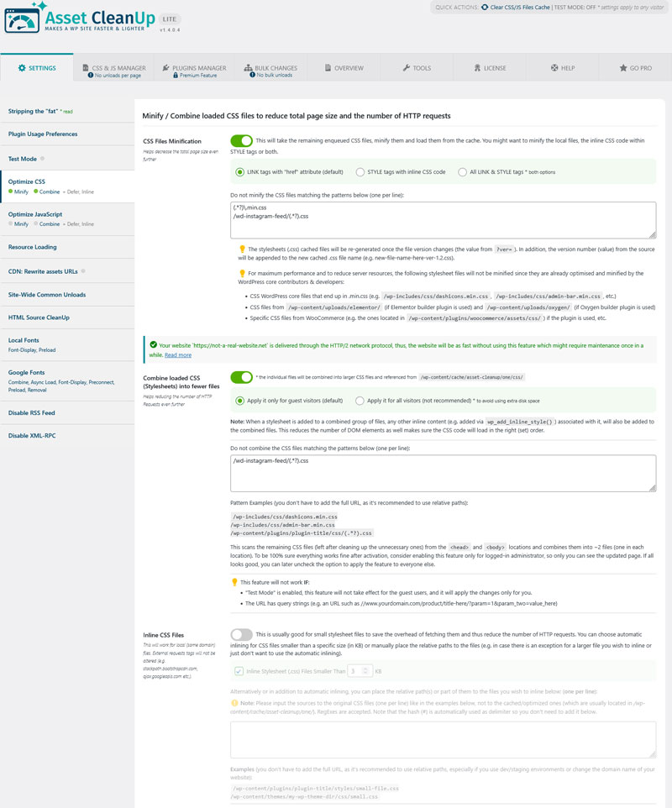Open Plugin Usage Preferences sidebar item

67,134
